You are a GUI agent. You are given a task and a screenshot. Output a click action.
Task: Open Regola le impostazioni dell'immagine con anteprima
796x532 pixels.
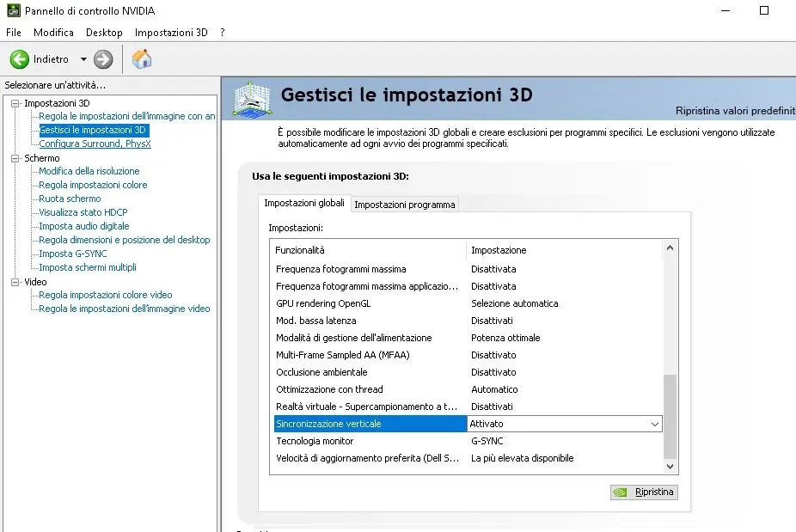(127, 116)
